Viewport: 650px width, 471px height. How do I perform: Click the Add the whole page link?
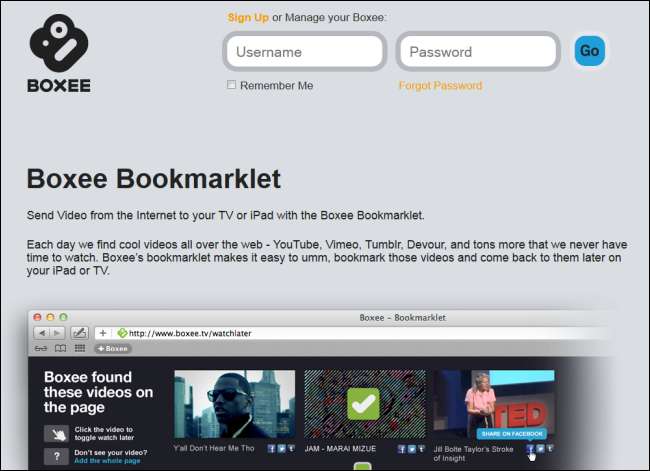click(107, 461)
